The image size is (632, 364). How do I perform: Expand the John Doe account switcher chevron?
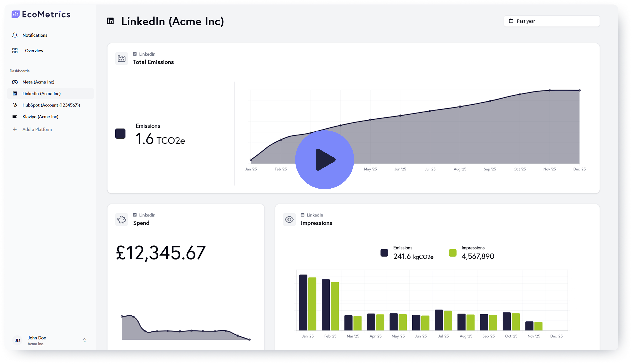(85, 340)
